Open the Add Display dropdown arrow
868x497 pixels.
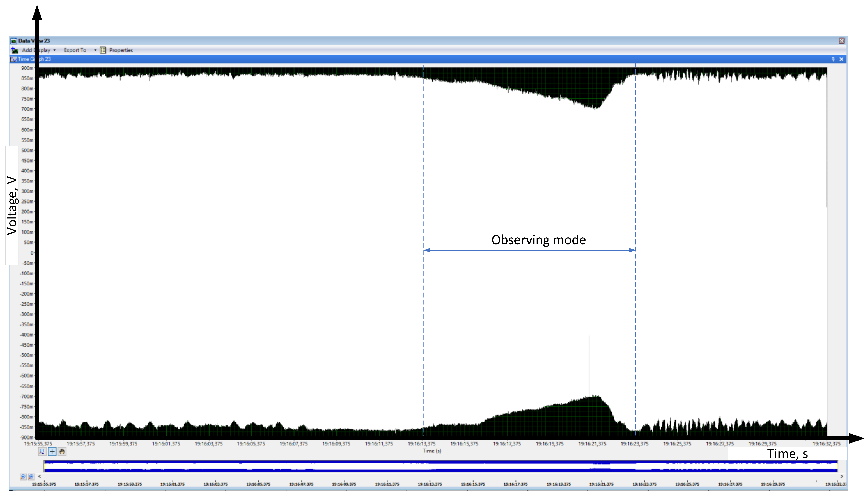point(55,50)
